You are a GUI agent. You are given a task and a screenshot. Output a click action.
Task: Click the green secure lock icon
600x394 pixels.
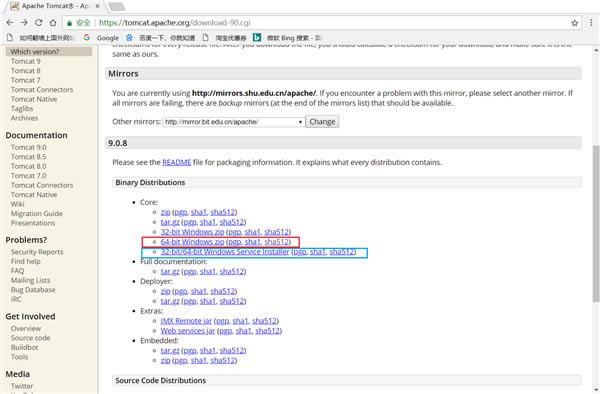click(69, 23)
